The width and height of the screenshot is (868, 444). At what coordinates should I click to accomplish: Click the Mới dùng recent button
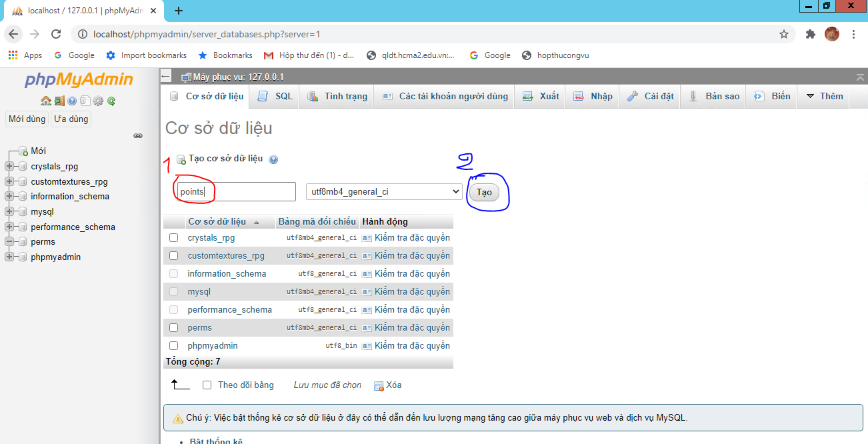click(x=27, y=119)
